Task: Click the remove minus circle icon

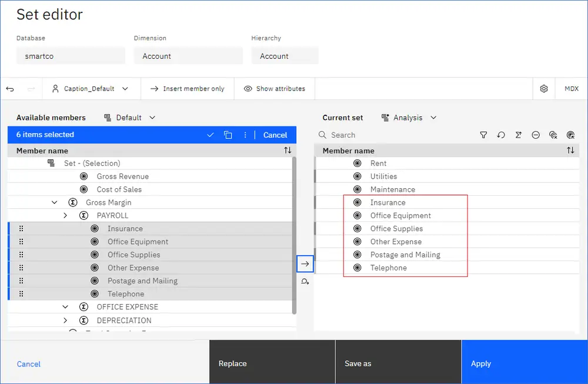Action: [536, 135]
